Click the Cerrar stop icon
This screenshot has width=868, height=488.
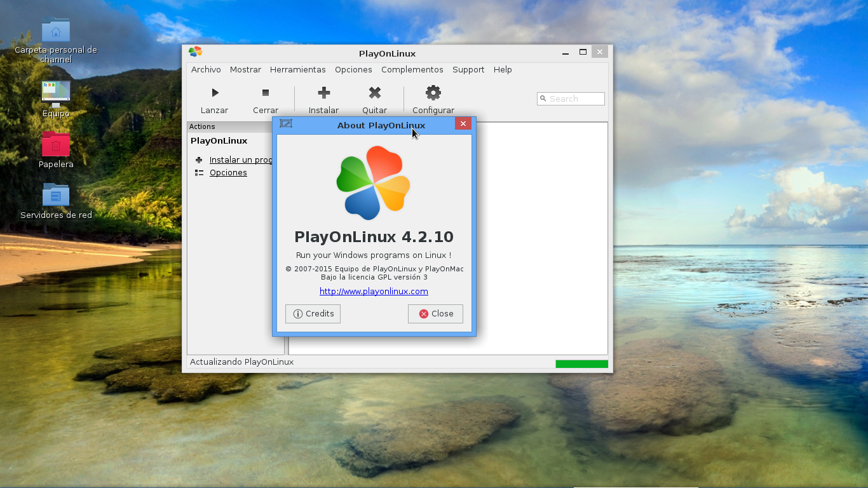click(265, 92)
